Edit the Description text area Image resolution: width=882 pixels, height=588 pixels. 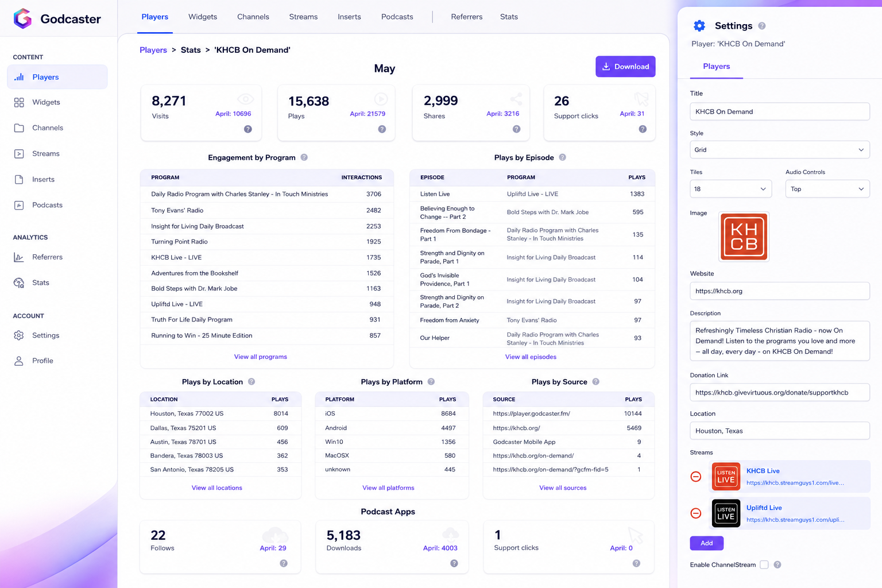coord(780,341)
